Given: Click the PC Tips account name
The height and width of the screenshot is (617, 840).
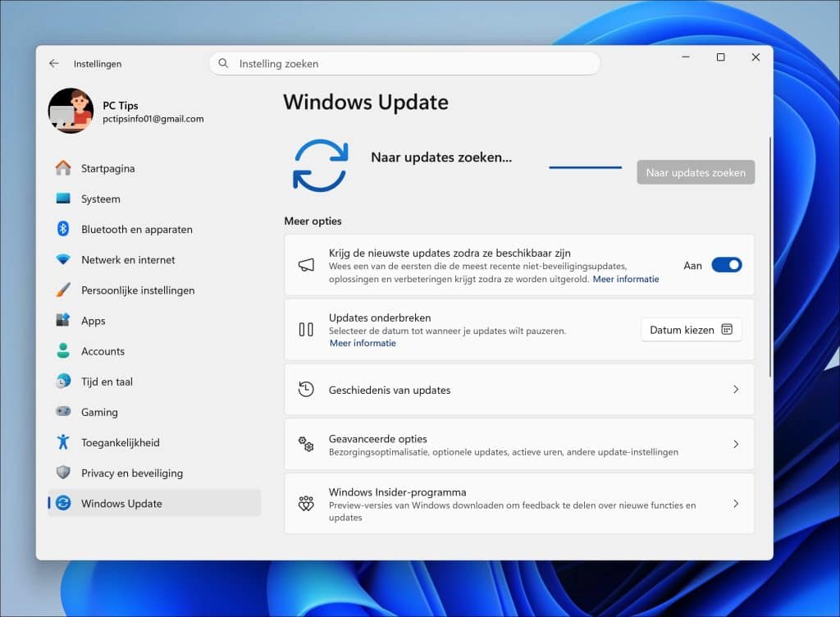Looking at the screenshot, I should tap(121, 106).
